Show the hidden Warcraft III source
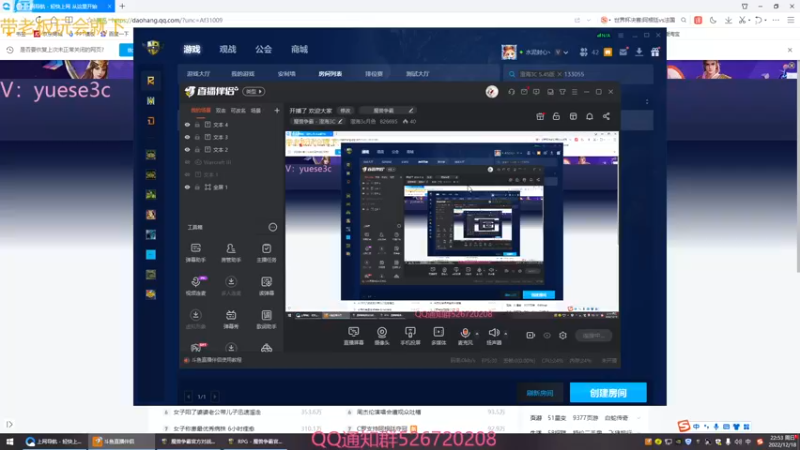Viewport: 800px width, 450px height. coord(187,162)
